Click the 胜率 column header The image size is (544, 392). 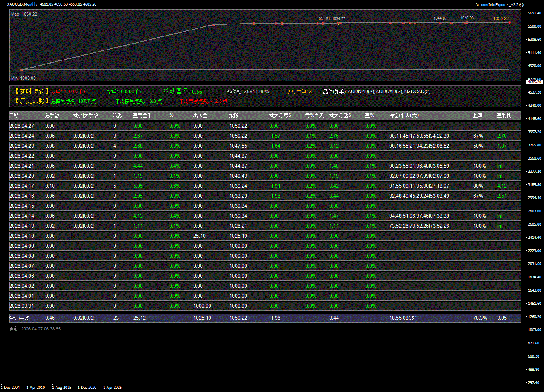(x=478, y=116)
